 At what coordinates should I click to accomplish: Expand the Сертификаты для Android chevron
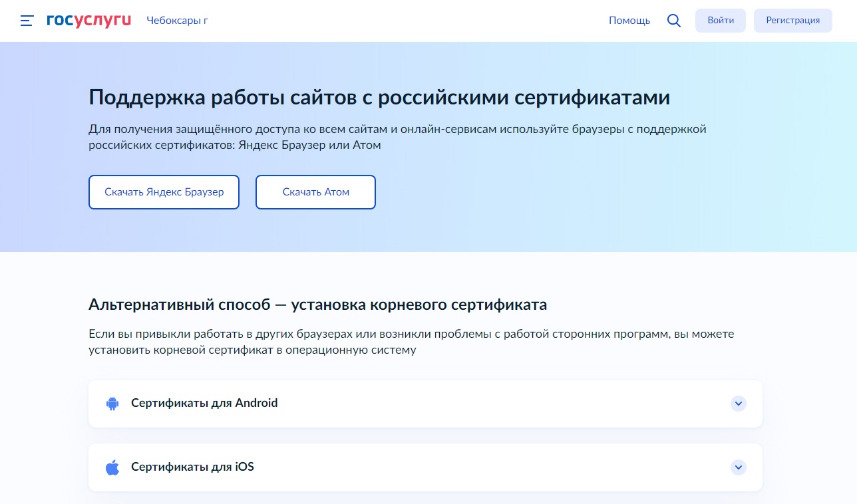click(738, 404)
